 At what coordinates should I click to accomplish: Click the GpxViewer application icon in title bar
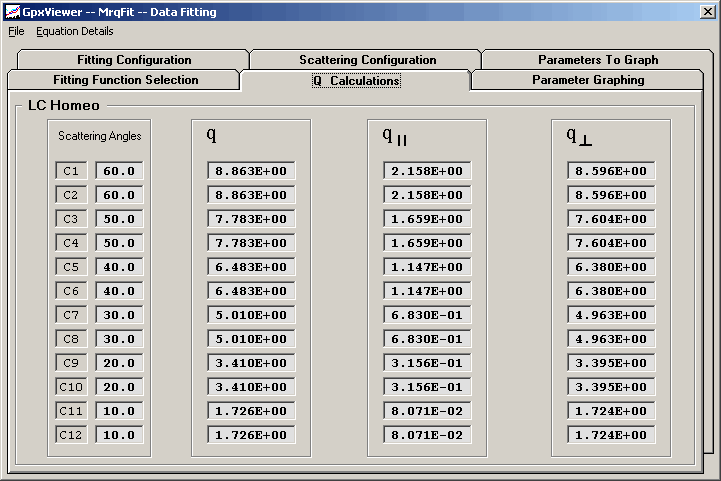[12, 11]
